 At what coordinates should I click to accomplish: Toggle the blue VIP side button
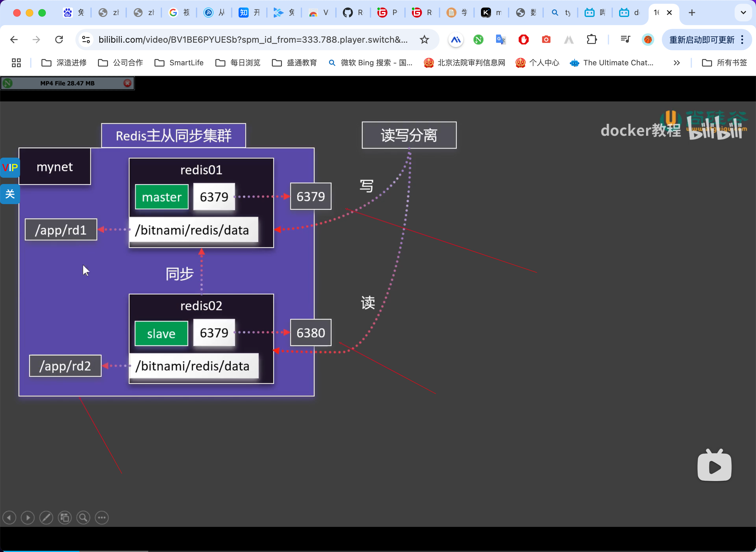tap(10, 168)
